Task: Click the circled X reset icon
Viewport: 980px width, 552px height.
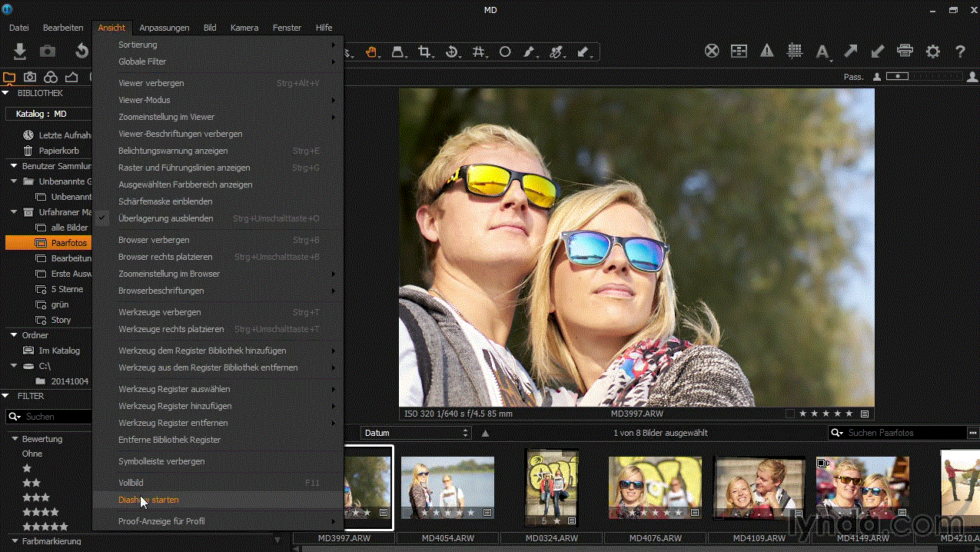Action: pyautogui.click(x=712, y=51)
